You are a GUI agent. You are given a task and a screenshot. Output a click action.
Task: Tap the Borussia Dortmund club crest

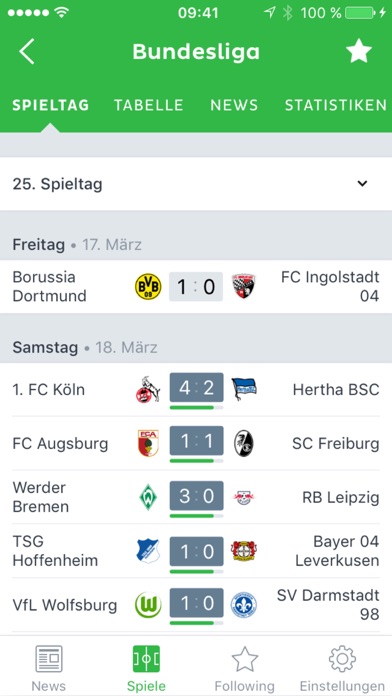(148, 287)
